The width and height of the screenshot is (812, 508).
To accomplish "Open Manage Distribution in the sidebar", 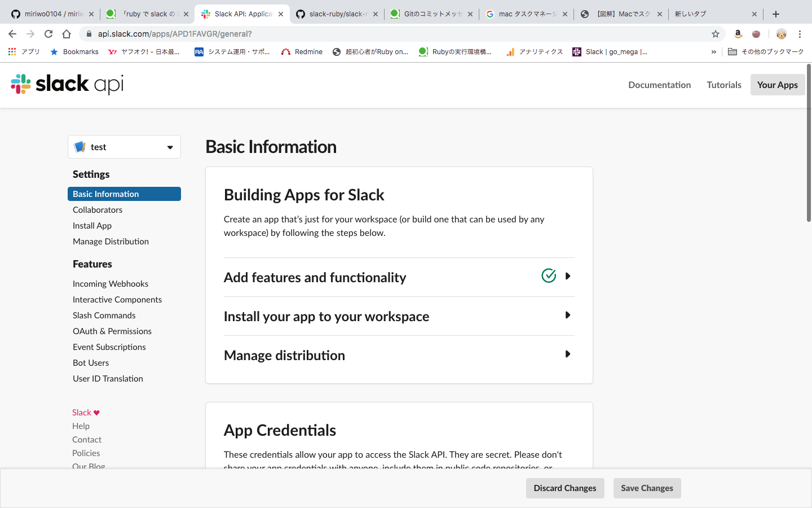I will [x=111, y=241].
